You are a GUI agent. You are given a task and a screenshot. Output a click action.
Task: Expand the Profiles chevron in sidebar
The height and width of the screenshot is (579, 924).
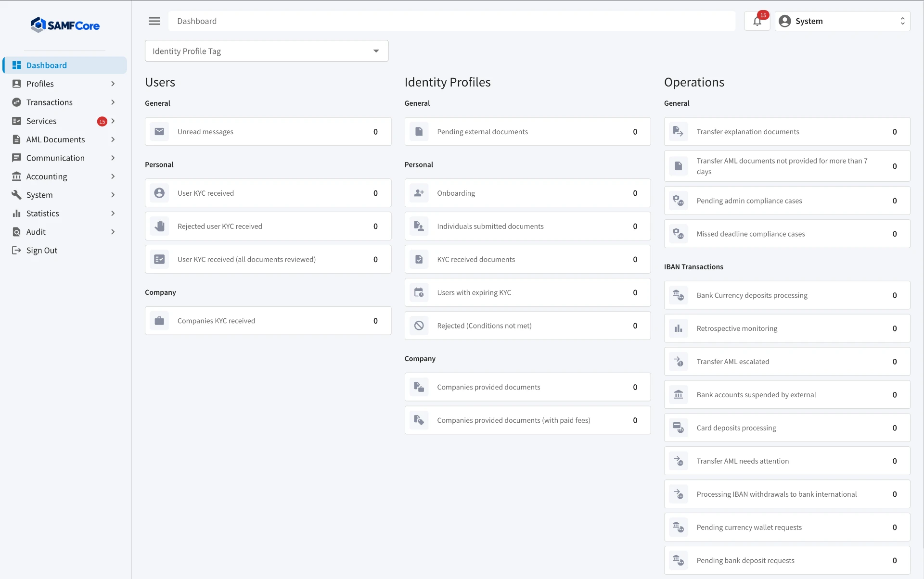tap(113, 84)
